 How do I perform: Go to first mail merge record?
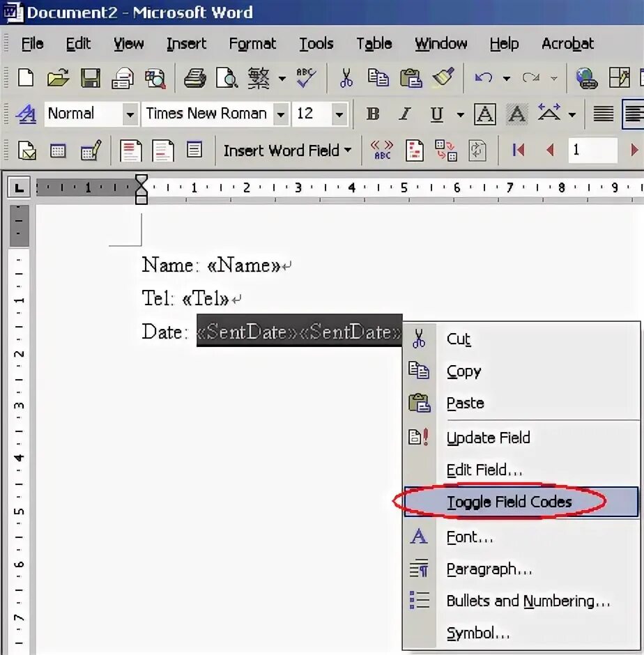(519, 150)
